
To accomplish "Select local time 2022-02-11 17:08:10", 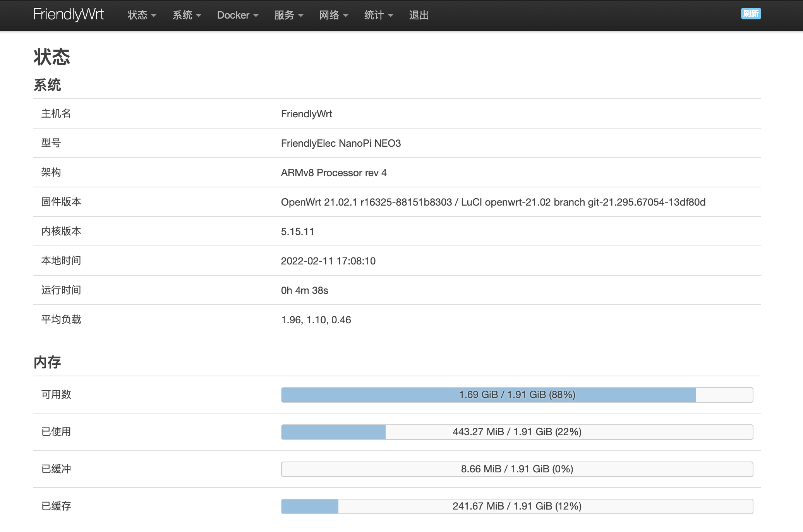I will click(x=328, y=261).
